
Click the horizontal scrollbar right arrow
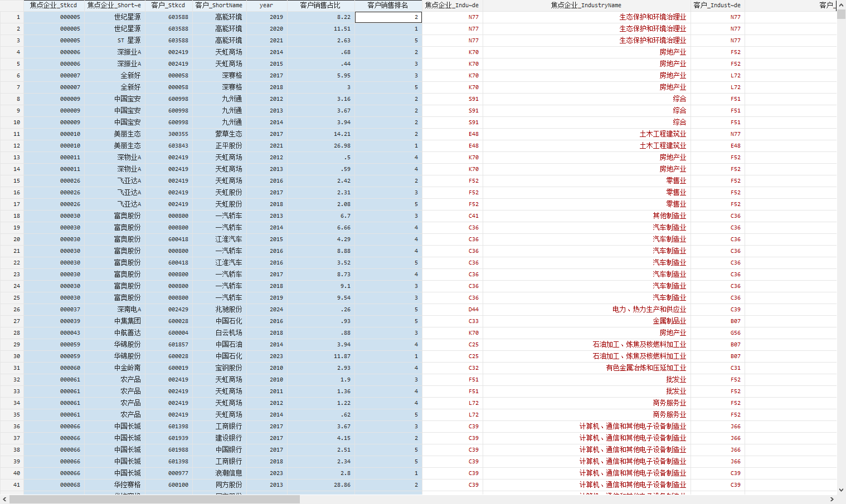point(832,500)
